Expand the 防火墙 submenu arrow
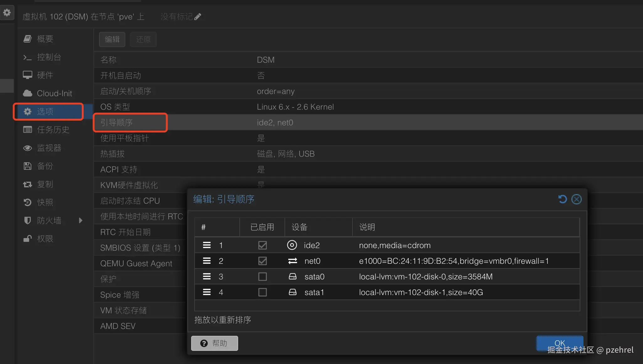643x364 pixels. (81, 221)
